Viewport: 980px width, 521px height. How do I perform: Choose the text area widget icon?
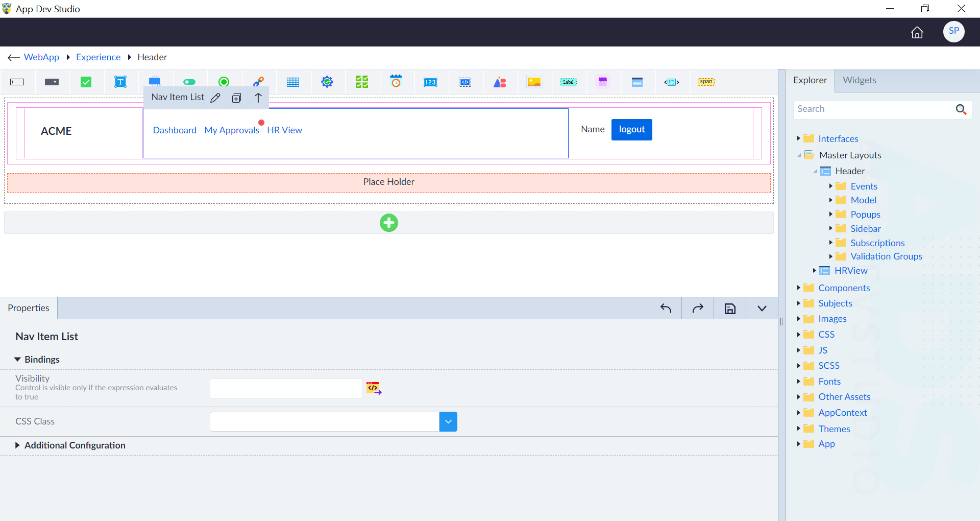[120, 82]
